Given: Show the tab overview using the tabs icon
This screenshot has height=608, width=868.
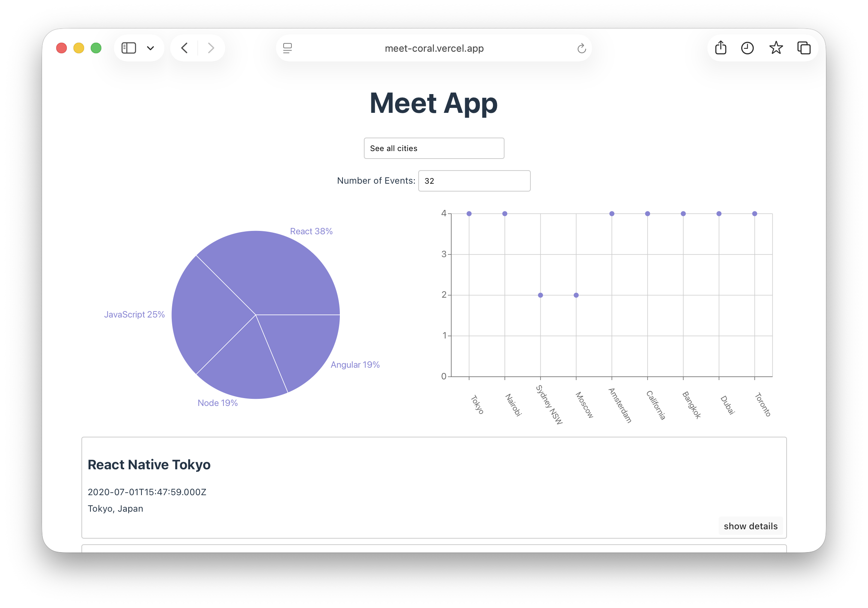Looking at the screenshot, I should coord(804,48).
